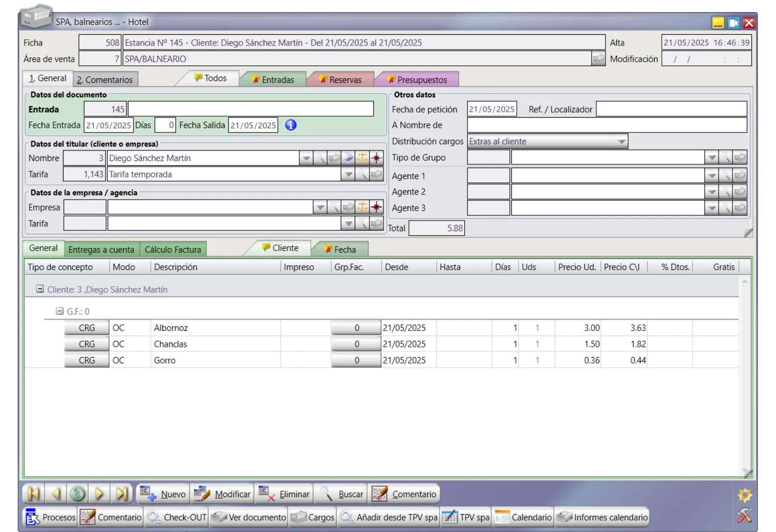Click the green refresh globe icon
Image resolution: width=776 pixels, height=532 pixels.
pos(78,494)
